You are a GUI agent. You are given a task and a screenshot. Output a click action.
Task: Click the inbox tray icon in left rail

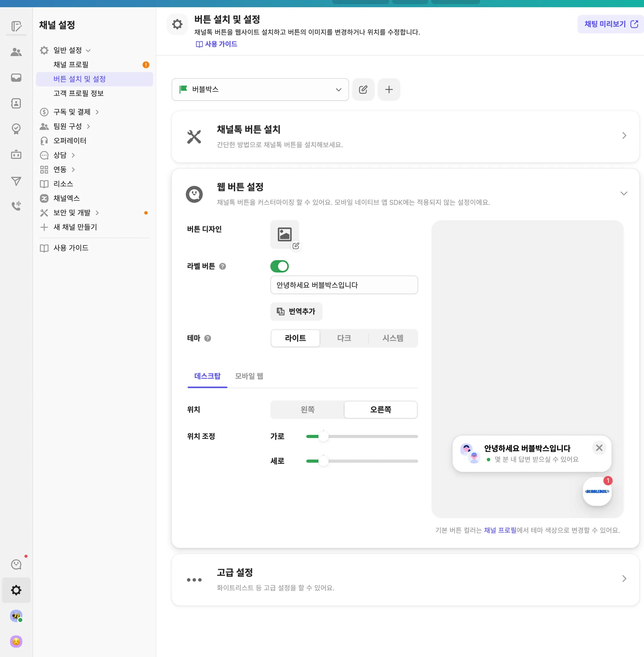click(16, 77)
